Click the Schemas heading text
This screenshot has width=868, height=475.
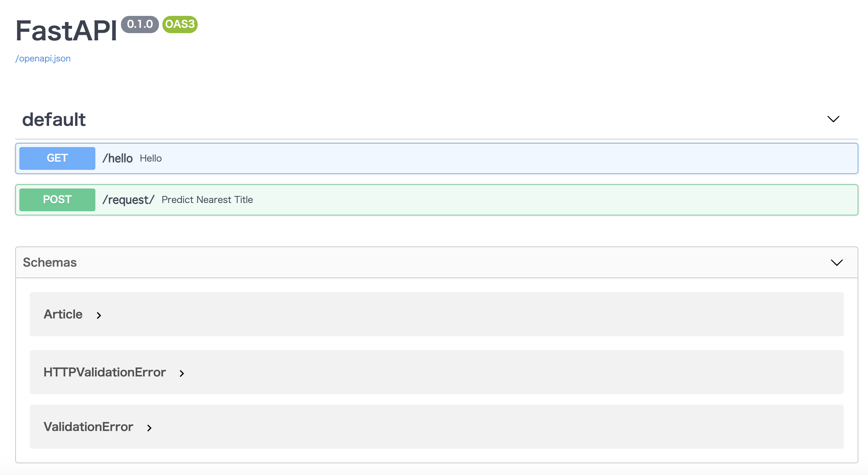[x=50, y=263]
